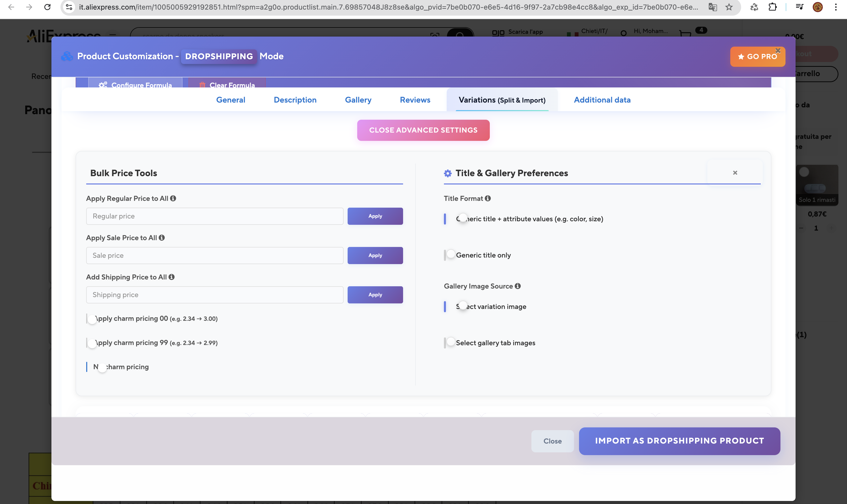Click the DROPSHIPPING mode badge
847x504 pixels.
[219, 56]
